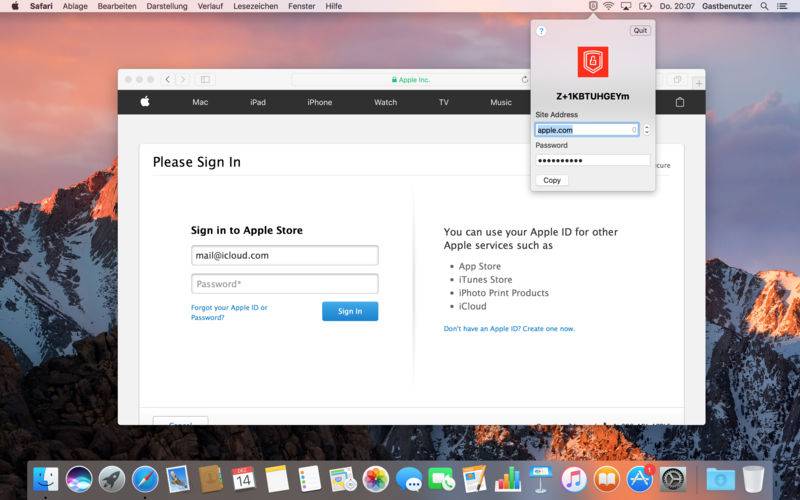Open Contacts in the Dock
Image resolution: width=800 pixels, height=500 pixels.
[210, 479]
